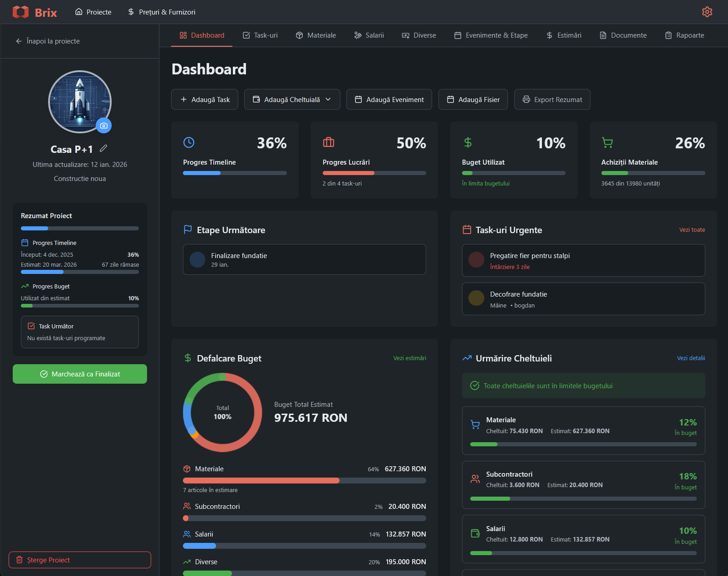Viewport: 728px width, 576px height.
Task: Click the shopping cart icon in Achiziții Materiale card
Action: (x=607, y=143)
